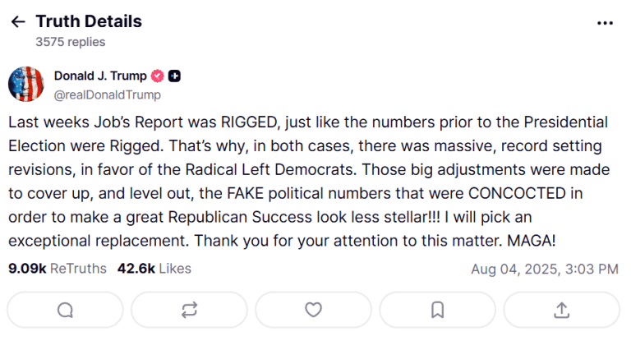View the 42.6k Likes list

(154, 269)
